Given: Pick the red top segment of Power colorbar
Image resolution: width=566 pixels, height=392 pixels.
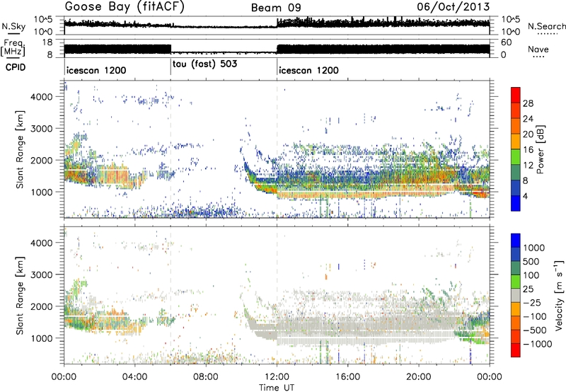Looking at the screenshot, I should click(516, 95).
